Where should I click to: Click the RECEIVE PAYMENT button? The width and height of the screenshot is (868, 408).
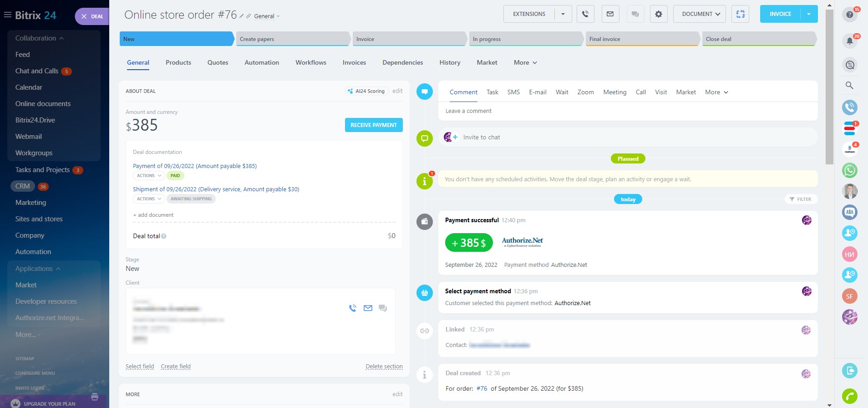point(373,125)
